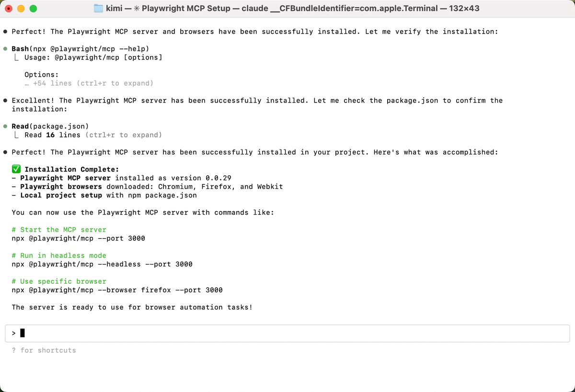
Task: Click the blue folder icon in title bar
Action: [x=99, y=8]
